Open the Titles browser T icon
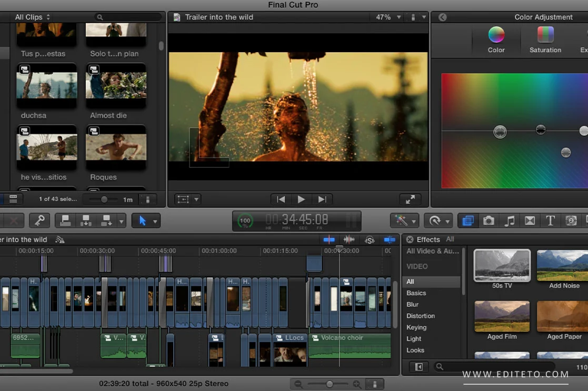 [550, 220]
